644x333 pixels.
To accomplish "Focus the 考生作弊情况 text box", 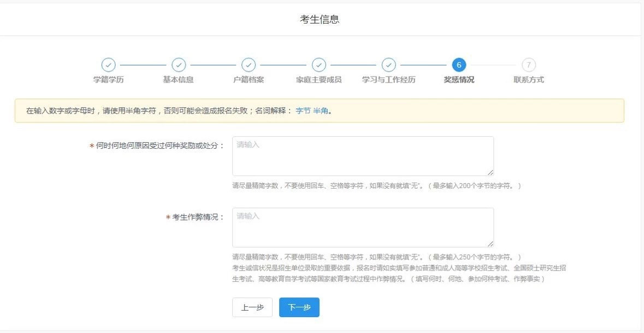I will click(363, 227).
